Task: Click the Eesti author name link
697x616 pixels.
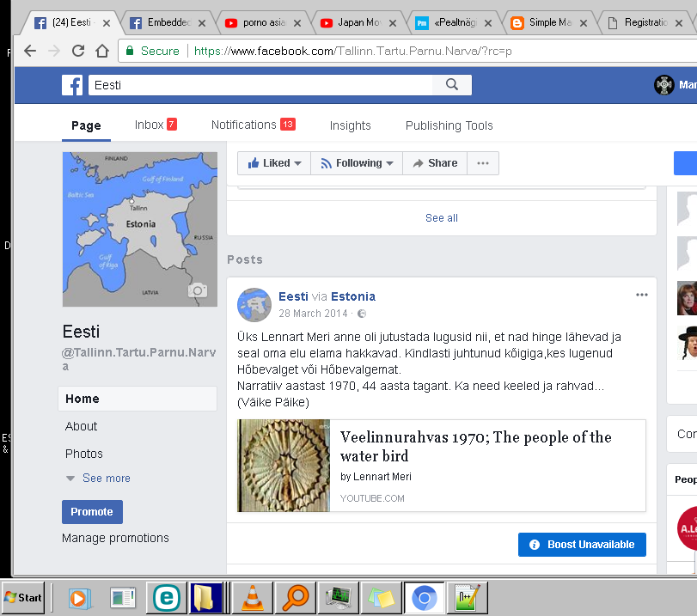Action: point(293,296)
